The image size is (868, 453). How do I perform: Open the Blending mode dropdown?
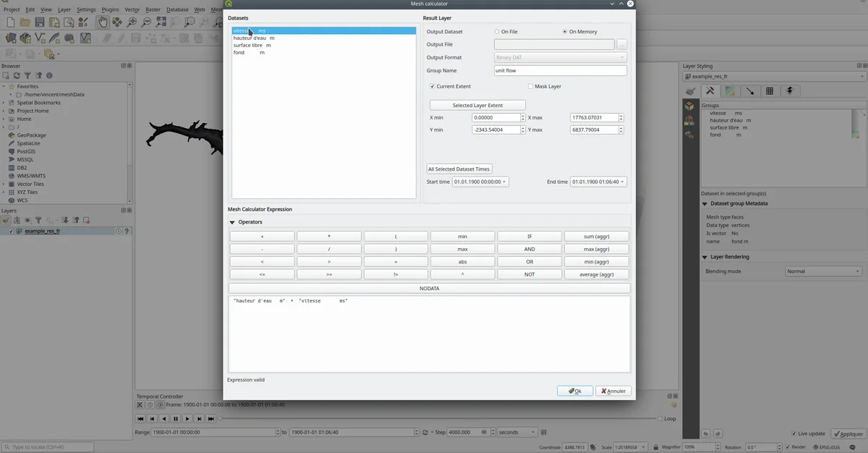pyautogui.click(x=823, y=271)
